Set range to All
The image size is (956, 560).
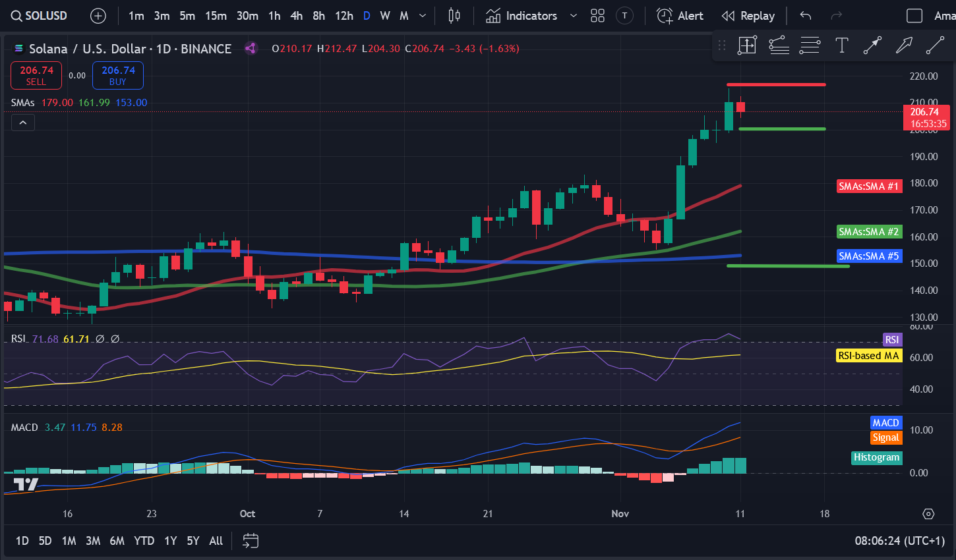[216, 541]
